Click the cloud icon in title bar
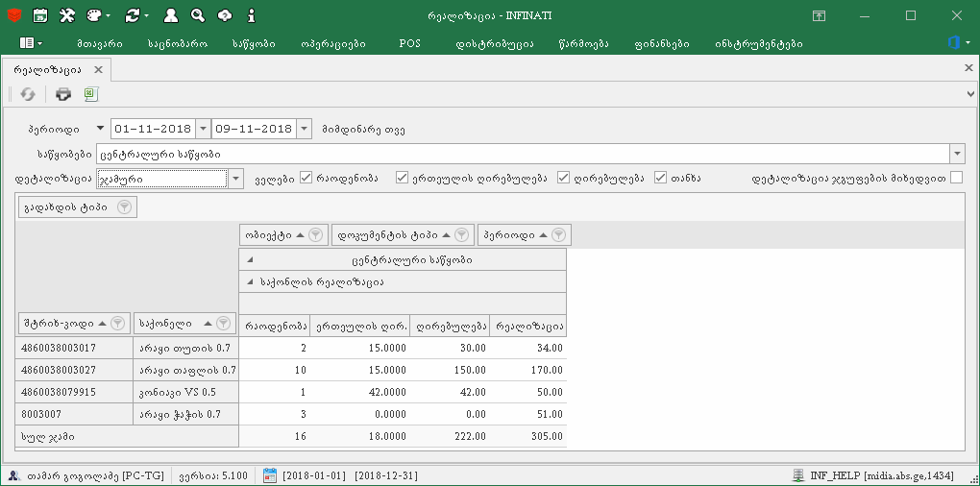This screenshot has height=486, width=980. tap(225, 15)
